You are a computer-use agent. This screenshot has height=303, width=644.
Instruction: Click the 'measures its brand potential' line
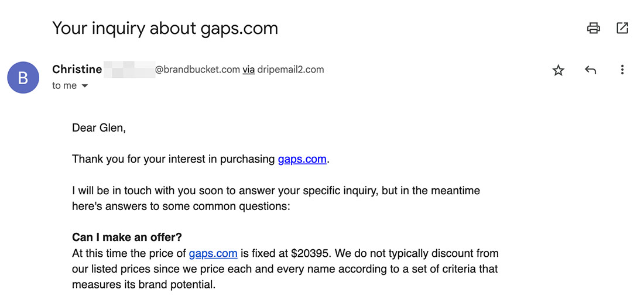click(x=144, y=284)
